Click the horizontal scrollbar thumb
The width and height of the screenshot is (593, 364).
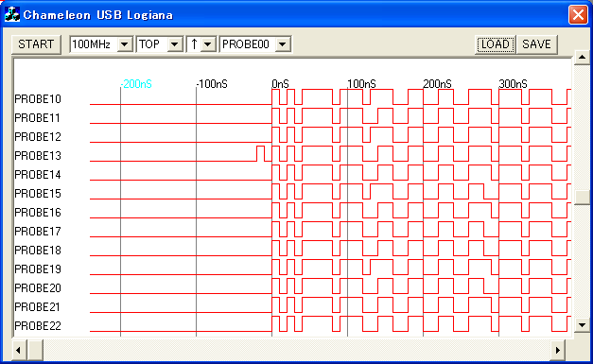pyautogui.click(x=35, y=350)
